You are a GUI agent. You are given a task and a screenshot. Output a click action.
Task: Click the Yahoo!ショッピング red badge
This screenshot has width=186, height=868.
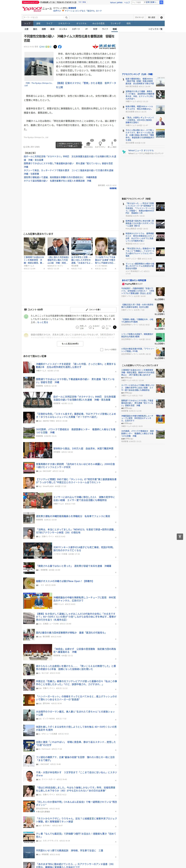(30, 2)
